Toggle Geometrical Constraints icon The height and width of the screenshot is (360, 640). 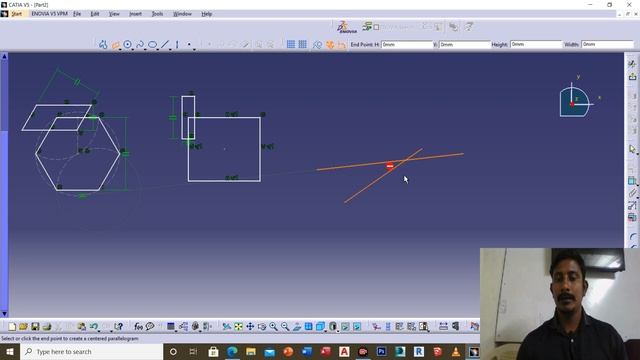(x=330, y=44)
